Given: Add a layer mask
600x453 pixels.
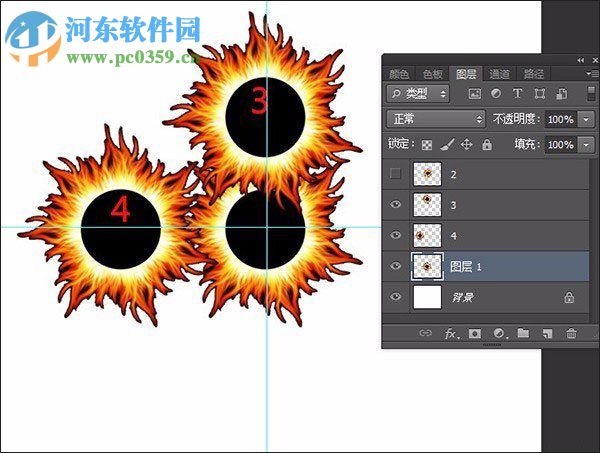Looking at the screenshot, I should tap(475, 334).
